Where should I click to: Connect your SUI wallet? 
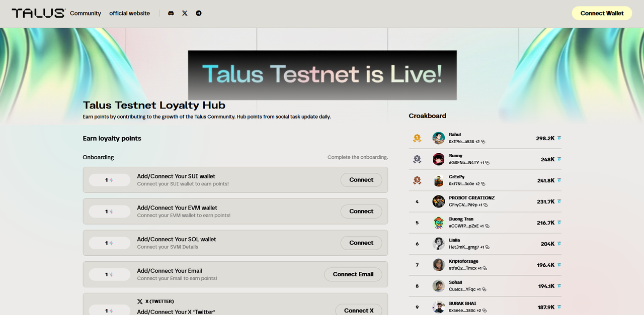361,180
